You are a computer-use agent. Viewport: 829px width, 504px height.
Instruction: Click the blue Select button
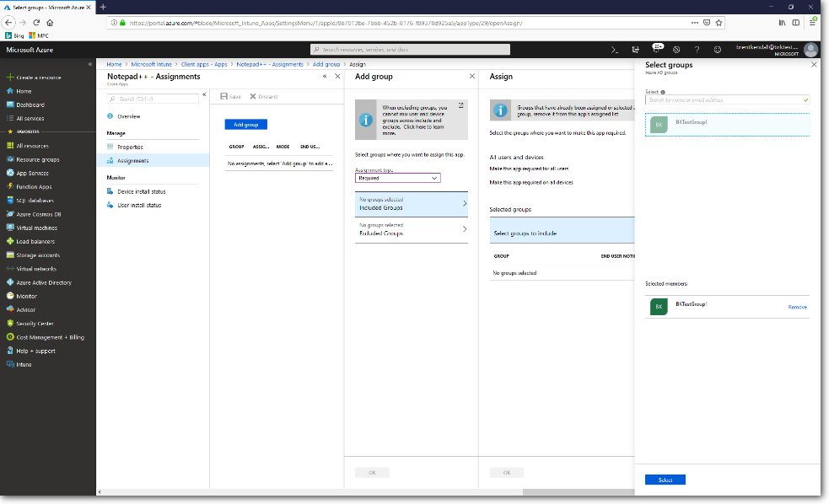point(665,480)
